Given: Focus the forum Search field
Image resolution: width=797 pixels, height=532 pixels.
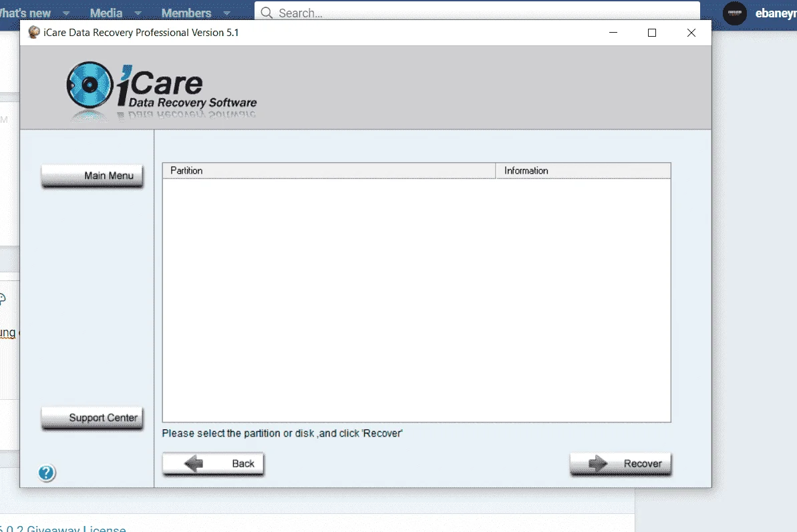Looking at the screenshot, I should pyautogui.click(x=477, y=11).
